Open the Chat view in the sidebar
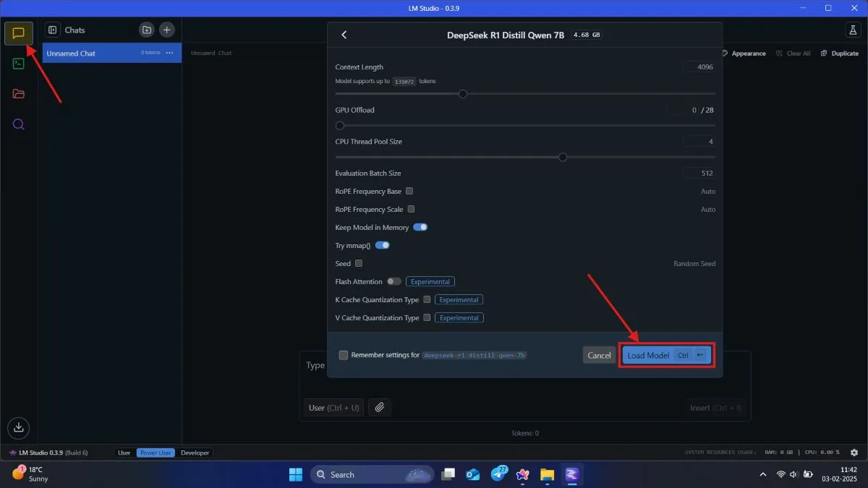Viewport: 868px width, 488px height. coord(19,33)
